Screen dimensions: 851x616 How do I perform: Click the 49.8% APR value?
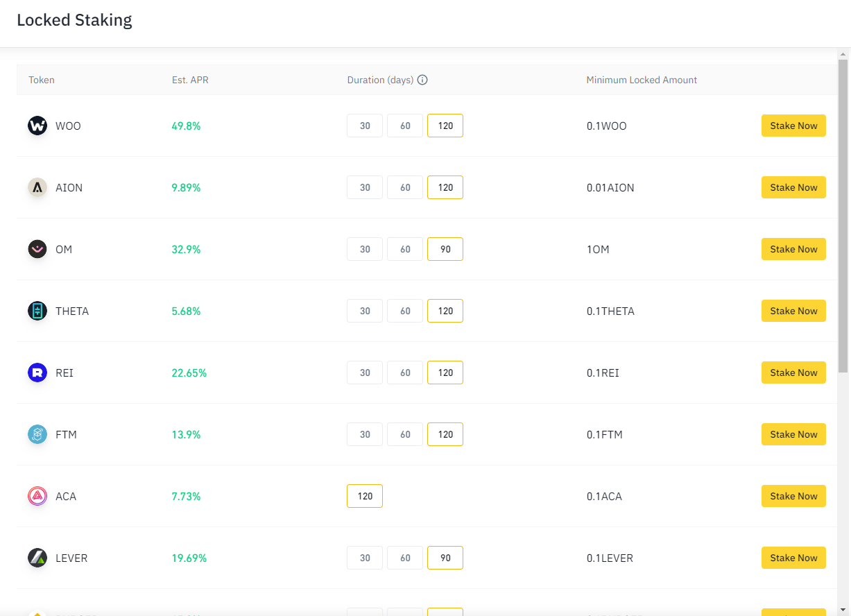186,126
